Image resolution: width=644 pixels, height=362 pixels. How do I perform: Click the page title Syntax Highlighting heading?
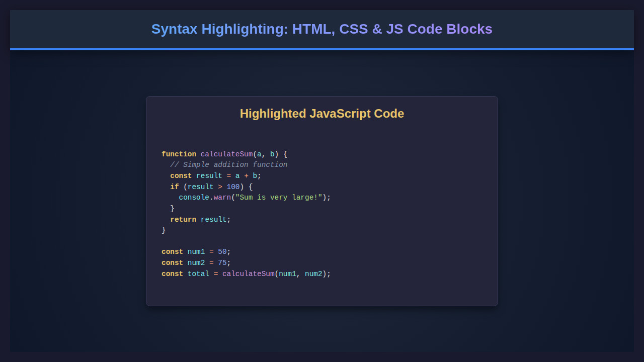pyautogui.click(x=322, y=29)
